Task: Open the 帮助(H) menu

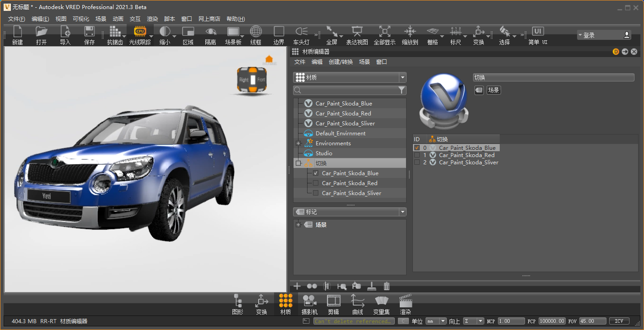Action: click(x=236, y=19)
